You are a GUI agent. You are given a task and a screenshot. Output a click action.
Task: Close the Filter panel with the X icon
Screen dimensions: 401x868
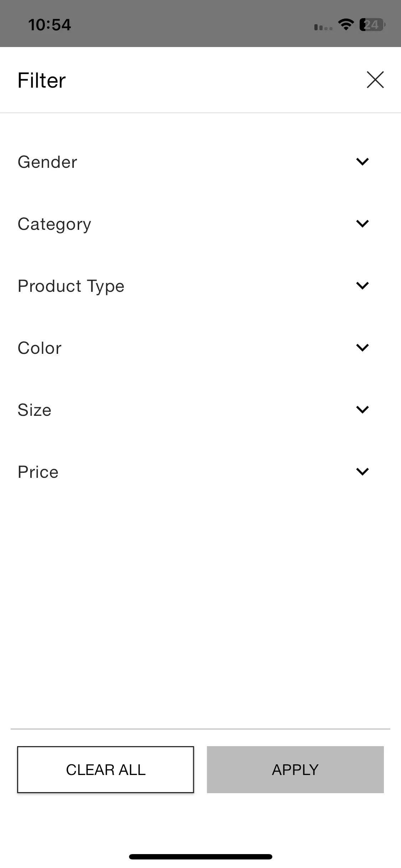(375, 79)
